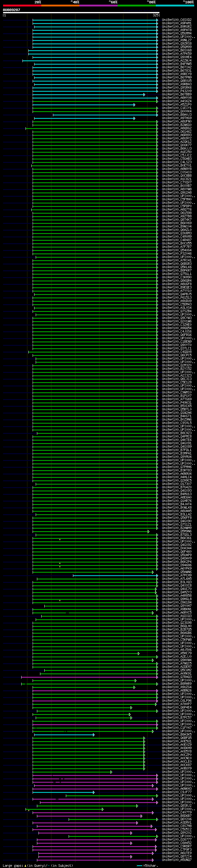197x868 pixels.
Task: Select hit label UniRef100_C5E128
Action: [176, 382]
